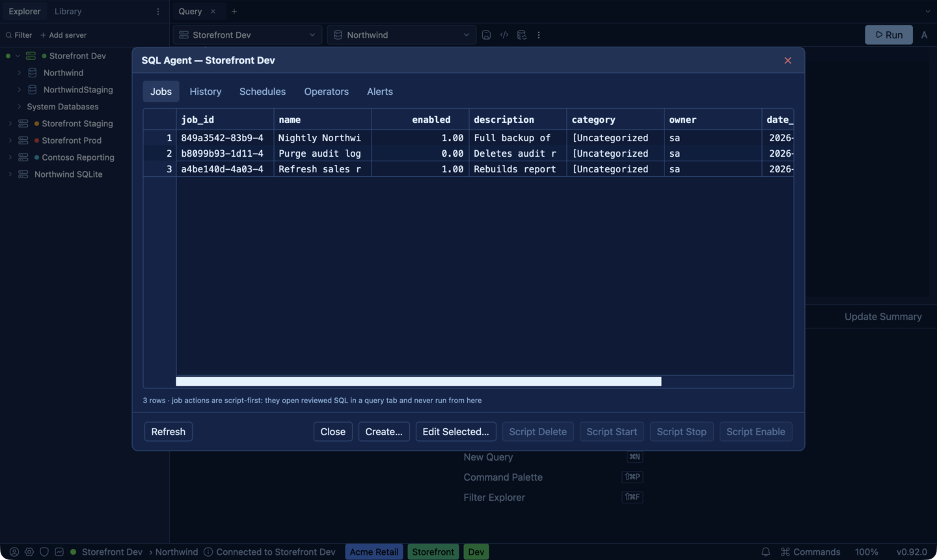Expand System Databases folder
The width and height of the screenshot is (937, 560).
click(x=19, y=107)
